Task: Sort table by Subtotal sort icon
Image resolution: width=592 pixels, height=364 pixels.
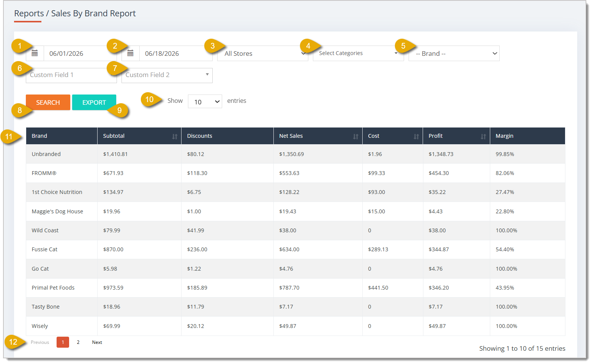Action: pyautogui.click(x=175, y=136)
